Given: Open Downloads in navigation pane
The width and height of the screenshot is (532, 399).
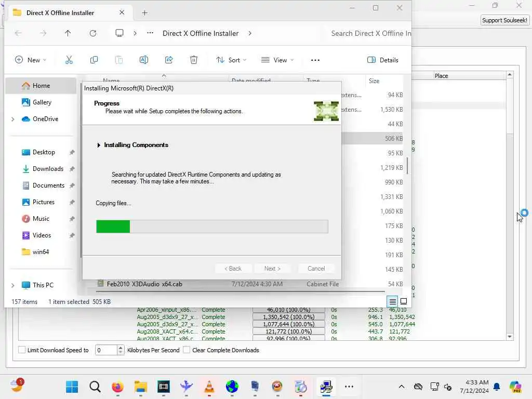Looking at the screenshot, I should [x=48, y=169].
